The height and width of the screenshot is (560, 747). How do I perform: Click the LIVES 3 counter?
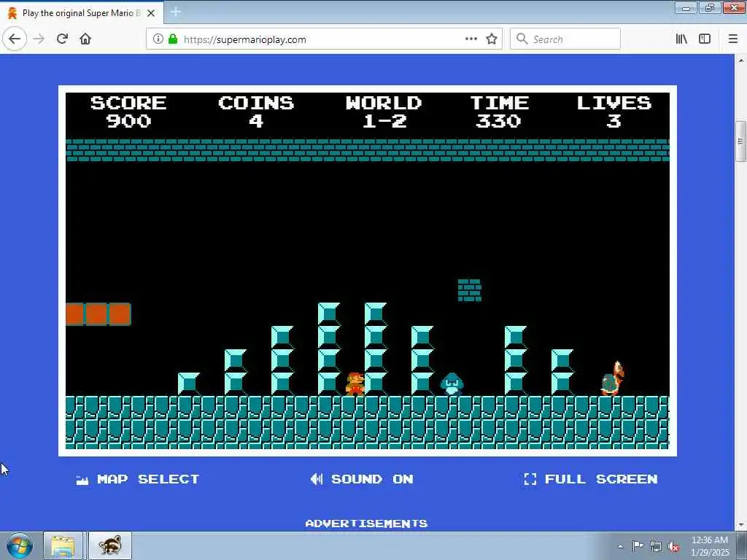click(x=614, y=112)
